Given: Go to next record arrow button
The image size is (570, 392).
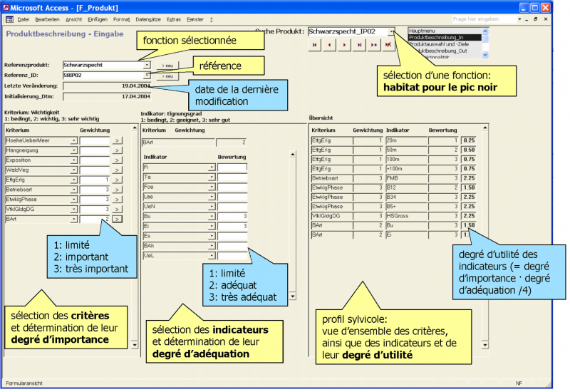Looking at the screenshot, I should click(344, 45).
